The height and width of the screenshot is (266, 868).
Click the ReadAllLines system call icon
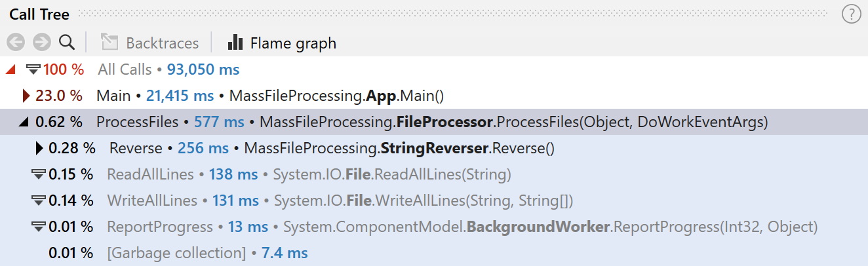pyautogui.click(x=39, y=174)
